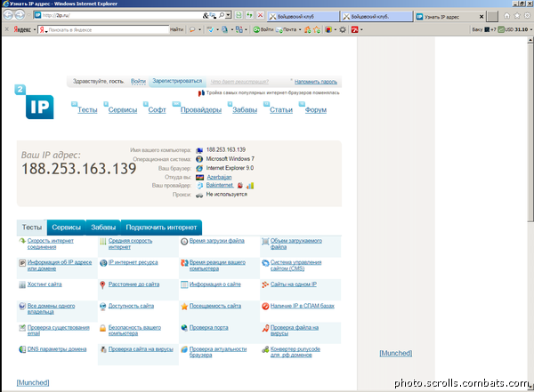Close the Yandex toolbar with its X

[x=6, y=29]
